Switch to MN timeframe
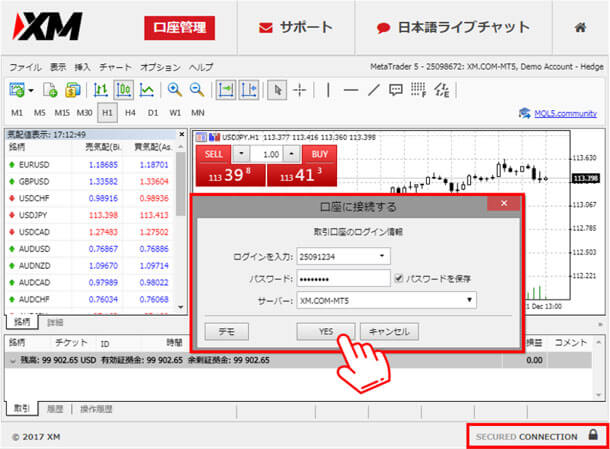This screenshot has height=449, width=610. 198,113
